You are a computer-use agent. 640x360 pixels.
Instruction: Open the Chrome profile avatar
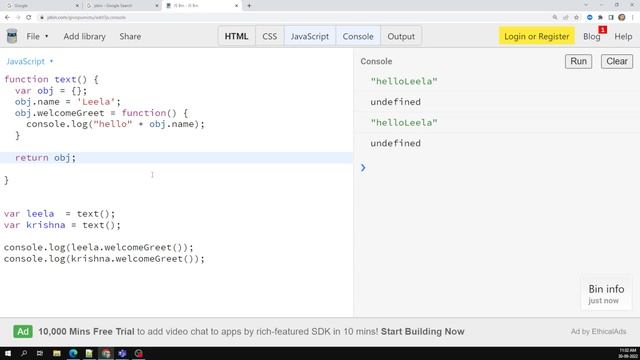coord(622,17)
